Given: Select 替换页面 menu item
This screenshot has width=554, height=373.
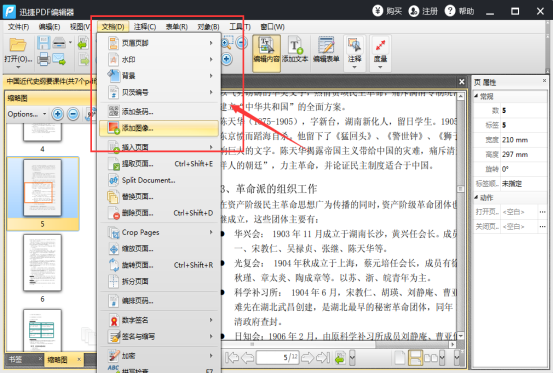Looking at the screenshot, I should pos(159,196).
